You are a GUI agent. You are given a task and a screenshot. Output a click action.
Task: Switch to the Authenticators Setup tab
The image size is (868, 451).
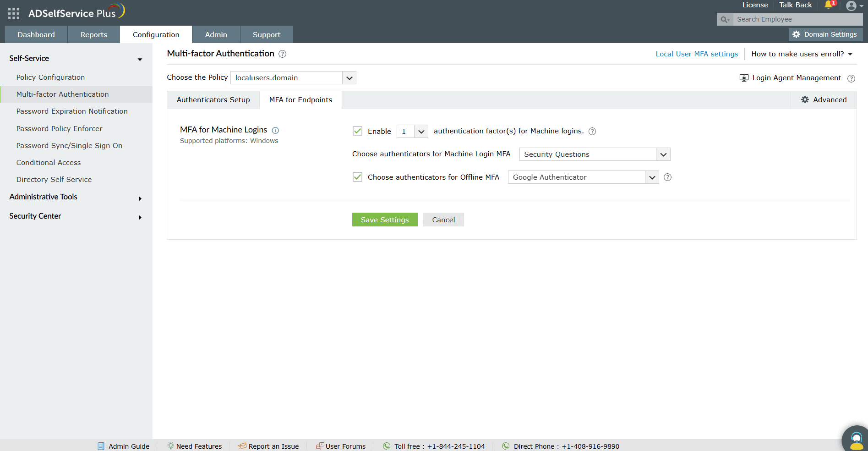[213, 99]
